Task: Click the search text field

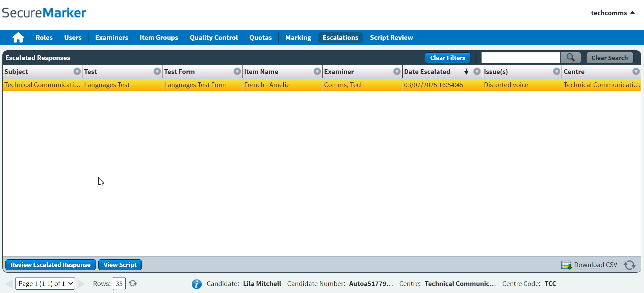Action: (520, 58)
